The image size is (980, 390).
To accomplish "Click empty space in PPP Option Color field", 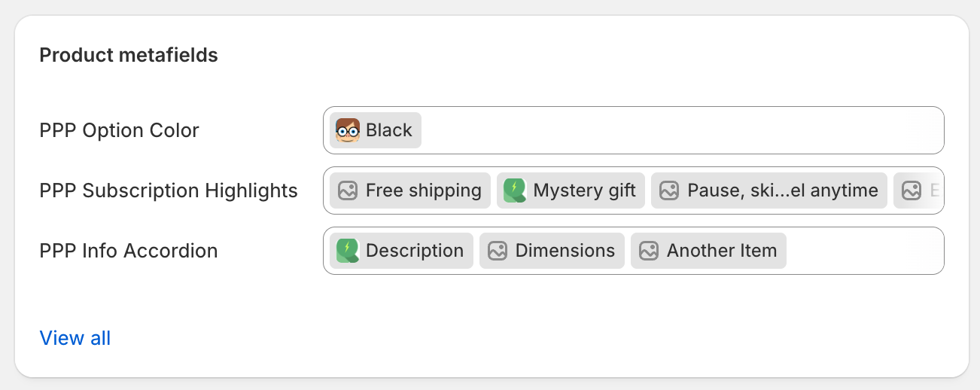I will point(677,130).
